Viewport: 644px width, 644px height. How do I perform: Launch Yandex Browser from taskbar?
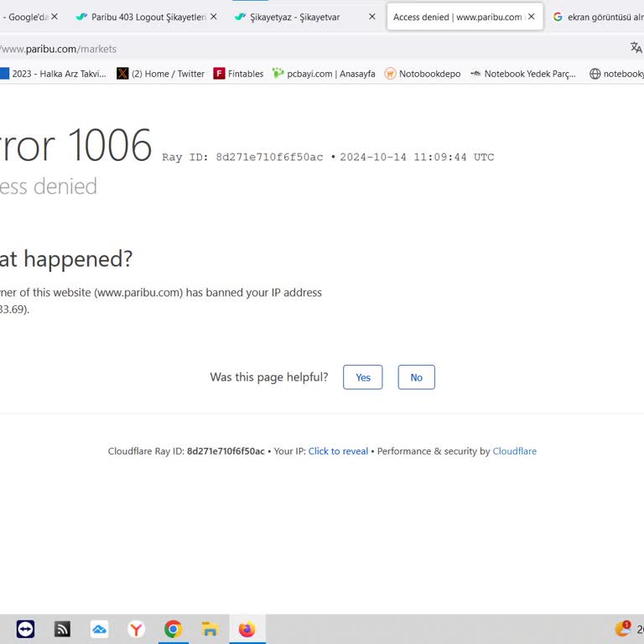coord(137,629)
